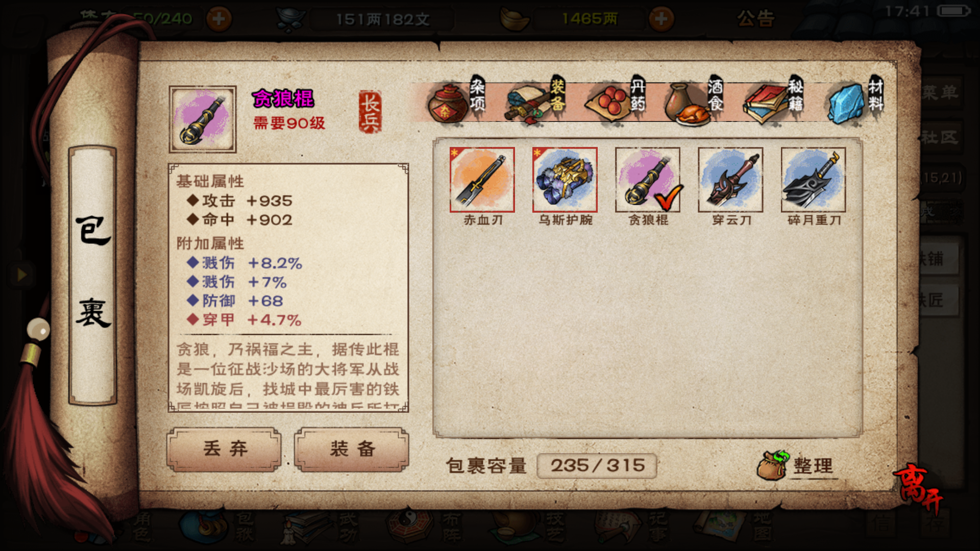The image size is (980, 551).
Task: Open the 秘籍 manuals category tab
Action: pyautogui.click(x=774, y=99)
